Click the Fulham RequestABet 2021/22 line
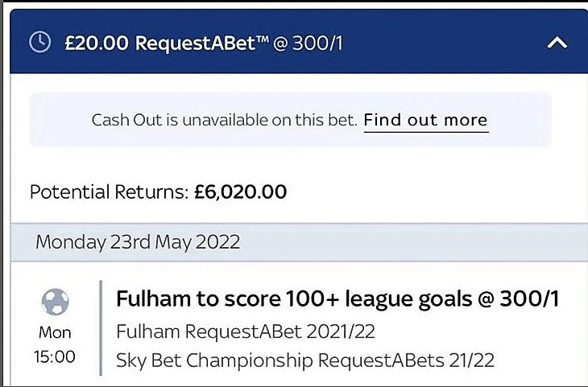The height and width of the screenshot is (387, 588). pyautogui.click(x=246, y=331)
